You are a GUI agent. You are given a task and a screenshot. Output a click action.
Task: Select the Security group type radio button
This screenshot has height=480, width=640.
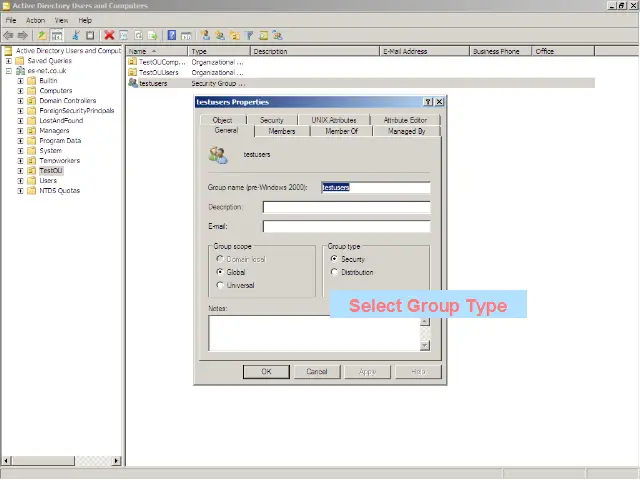coord(334,259)
